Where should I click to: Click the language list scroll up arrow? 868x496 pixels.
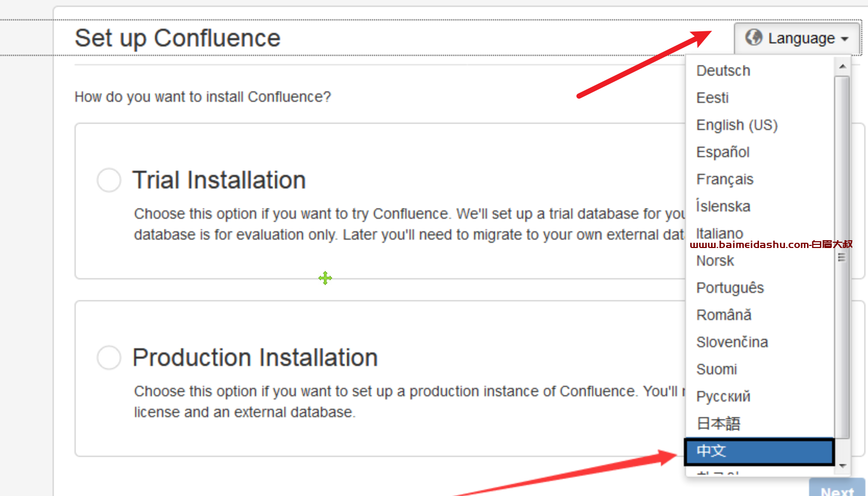pyautogui.click(x=842, y=67)
